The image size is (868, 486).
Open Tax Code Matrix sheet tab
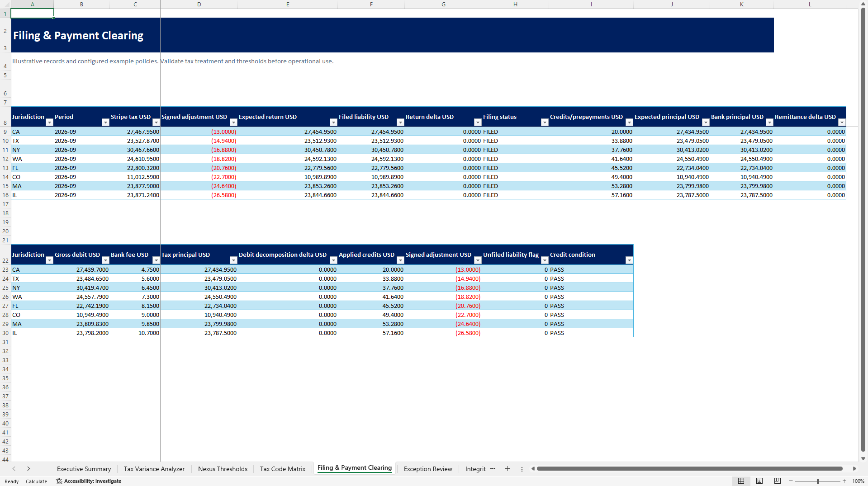283,469
